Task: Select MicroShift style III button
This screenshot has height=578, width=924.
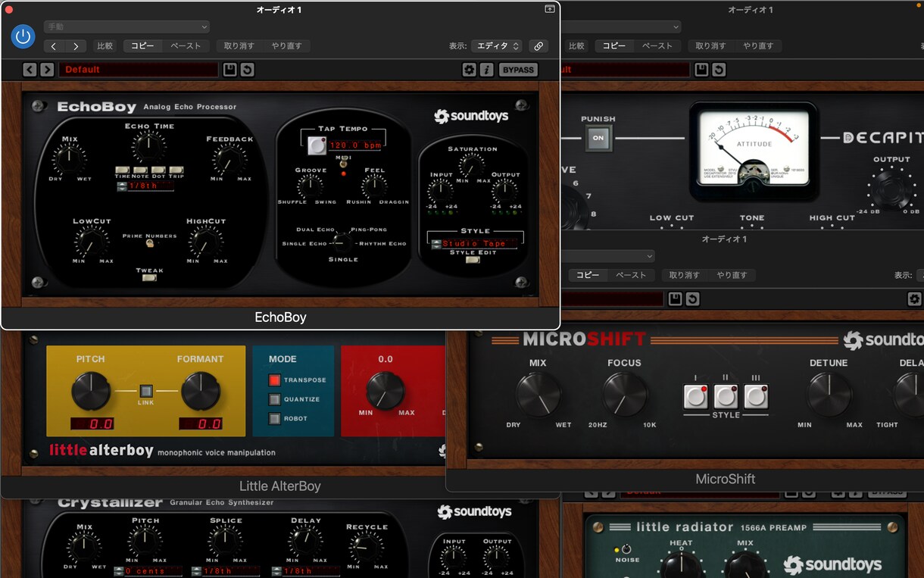Action: pos(756,397)
